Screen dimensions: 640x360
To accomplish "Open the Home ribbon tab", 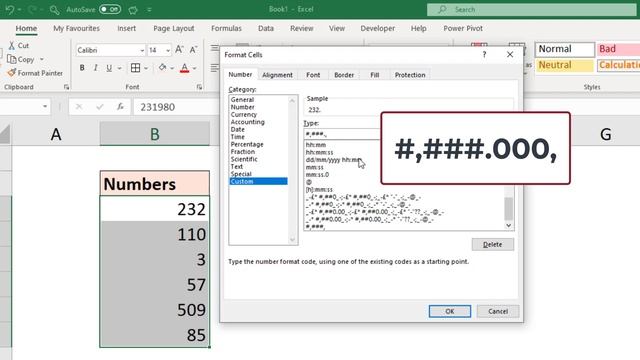I will coord(26,28).
